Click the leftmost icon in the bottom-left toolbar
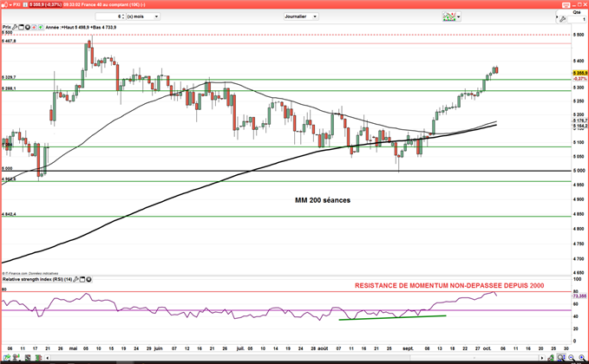This screenshot has width=589, height=364. tap(7, 358)
